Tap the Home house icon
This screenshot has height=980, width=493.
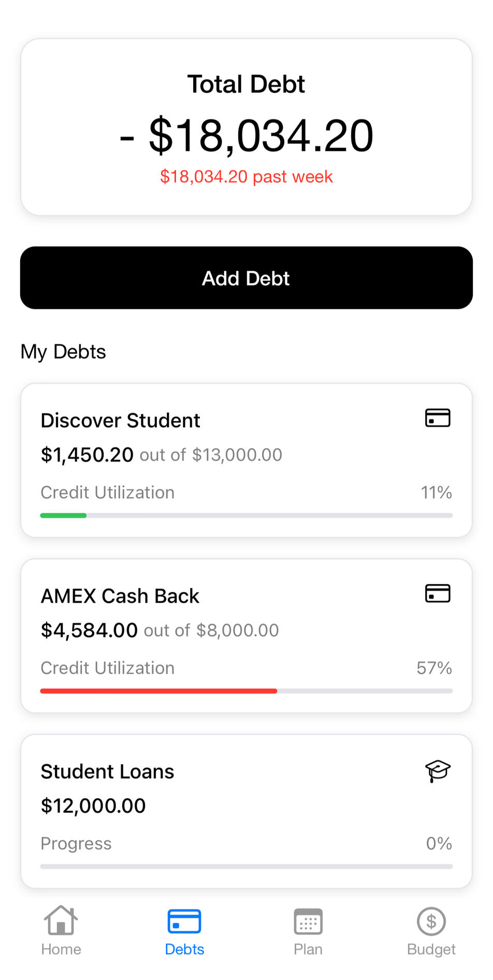61,920
